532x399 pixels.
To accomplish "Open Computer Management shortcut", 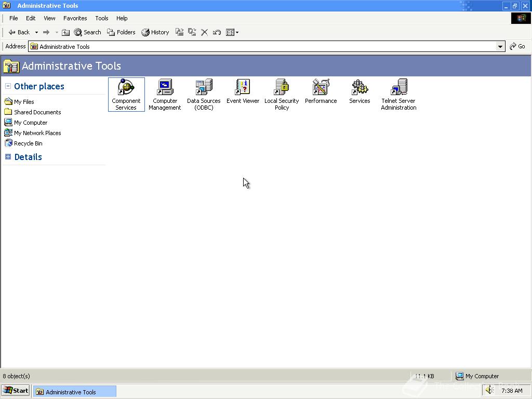I will pyautogui.click(x=165, y=95).
